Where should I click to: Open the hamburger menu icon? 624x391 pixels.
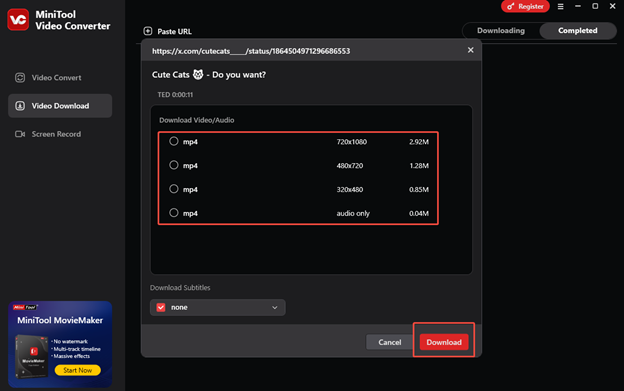pyautogui.click(x=560, y=6)
